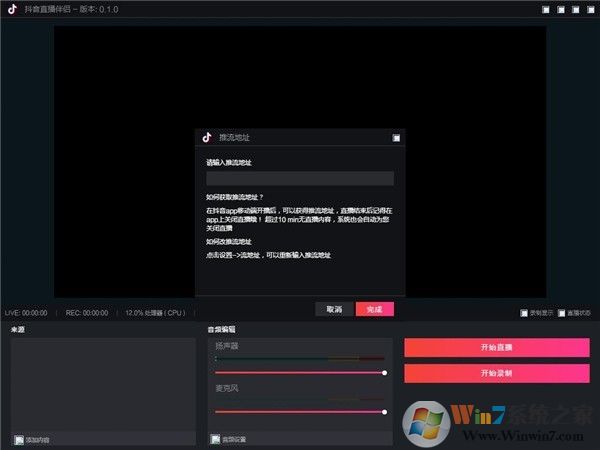This screenshot has height=450, width=600.
Task: Click the 添加内容 icon in the source panel
Action: tap(19, 439)
